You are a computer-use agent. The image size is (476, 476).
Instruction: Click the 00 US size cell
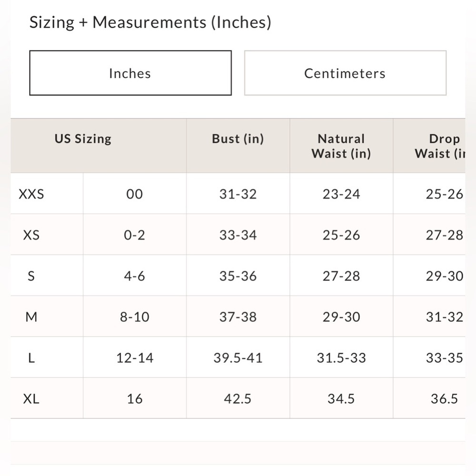point(135,194)
